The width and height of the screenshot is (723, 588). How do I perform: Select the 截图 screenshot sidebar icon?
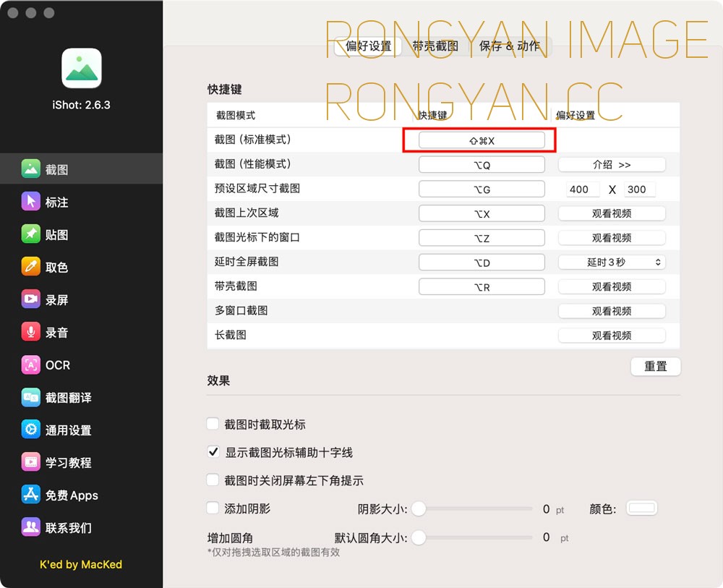(31, 169)
